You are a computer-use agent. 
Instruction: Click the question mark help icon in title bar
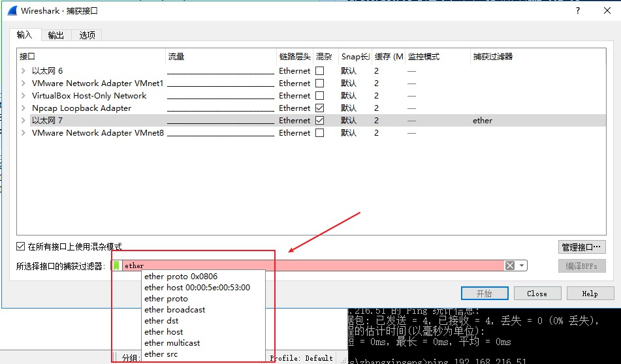pos(578,10)
